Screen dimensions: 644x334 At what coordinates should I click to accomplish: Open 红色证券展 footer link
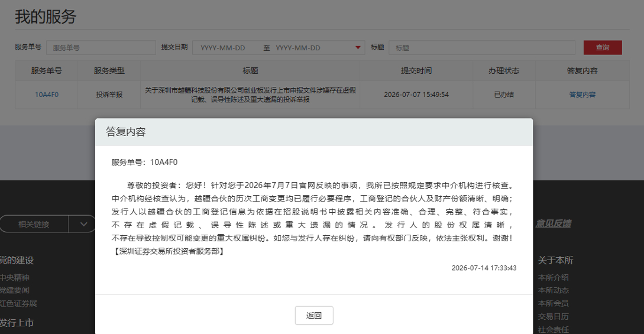18,303
